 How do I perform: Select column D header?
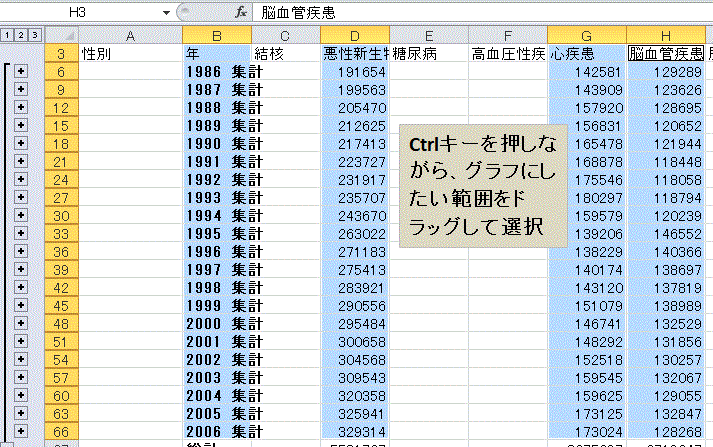coord(354,35)
